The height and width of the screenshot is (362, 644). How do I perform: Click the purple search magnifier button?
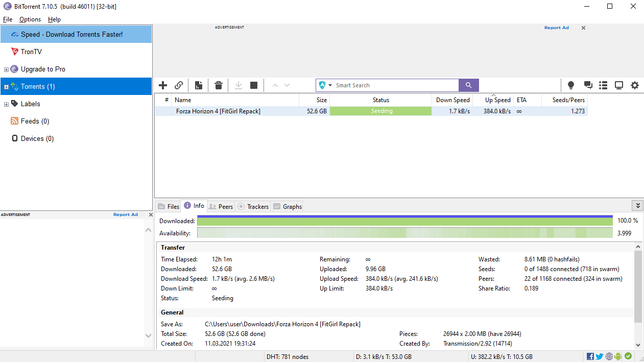(469, 85)
